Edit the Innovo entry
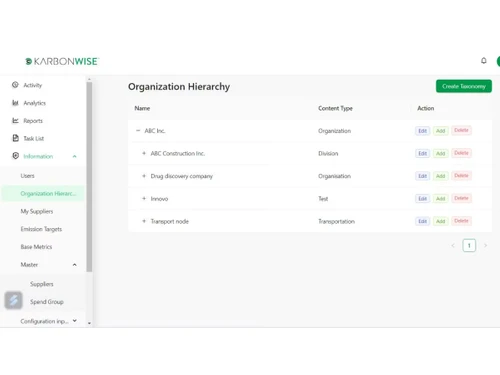Viewport: 500px width, 375px height. tap(422, 199)
